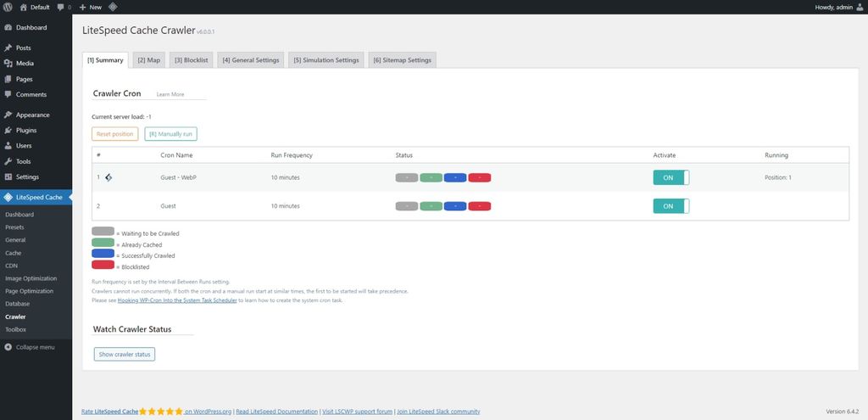Screen dimensions: 868x420
Task: Switch to the [3] Blocklist tab
Action: coord(192,60)
